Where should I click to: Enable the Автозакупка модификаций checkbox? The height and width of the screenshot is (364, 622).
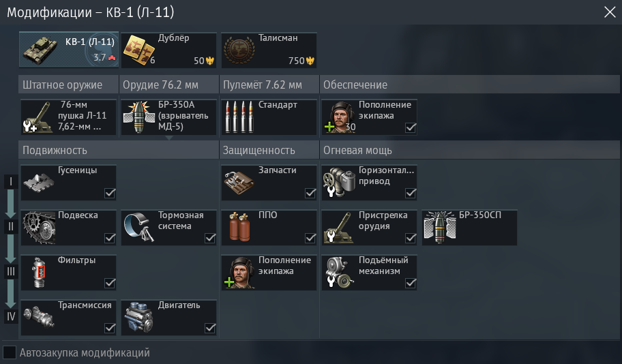[10, 352]
